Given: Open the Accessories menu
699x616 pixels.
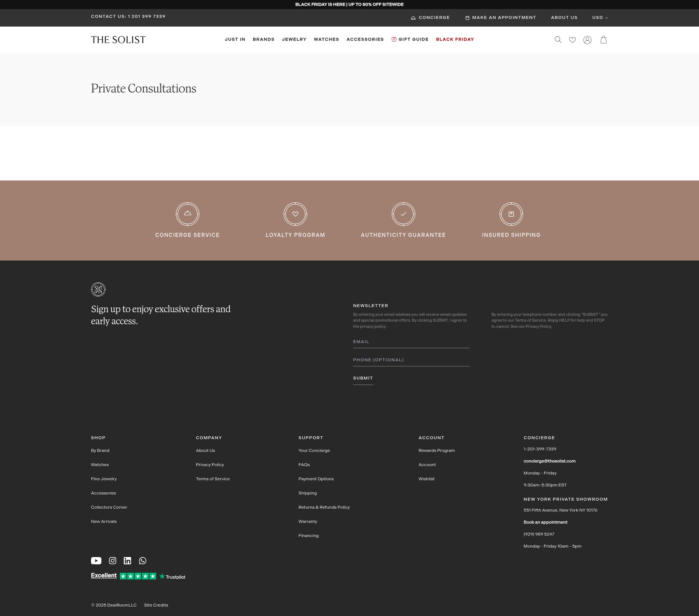Looking at the screenshot, I should tap(365, 39).
